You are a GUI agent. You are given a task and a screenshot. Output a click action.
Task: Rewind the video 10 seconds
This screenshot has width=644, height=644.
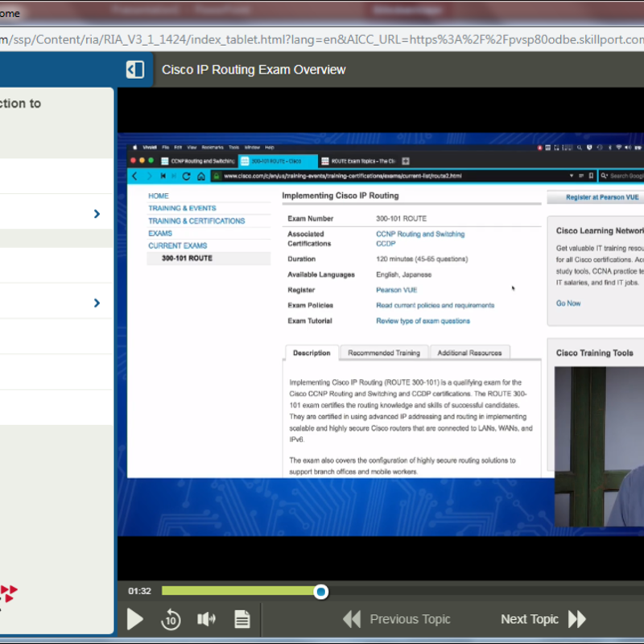click(x=171, y=619)
